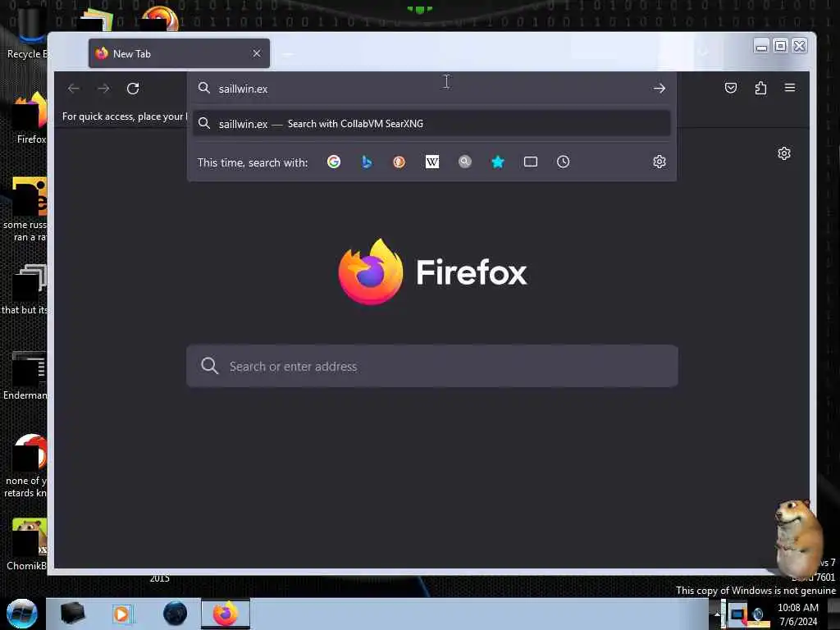
Task: Select the Firefox desktop shortcut
Action: [x=31, y=119]
